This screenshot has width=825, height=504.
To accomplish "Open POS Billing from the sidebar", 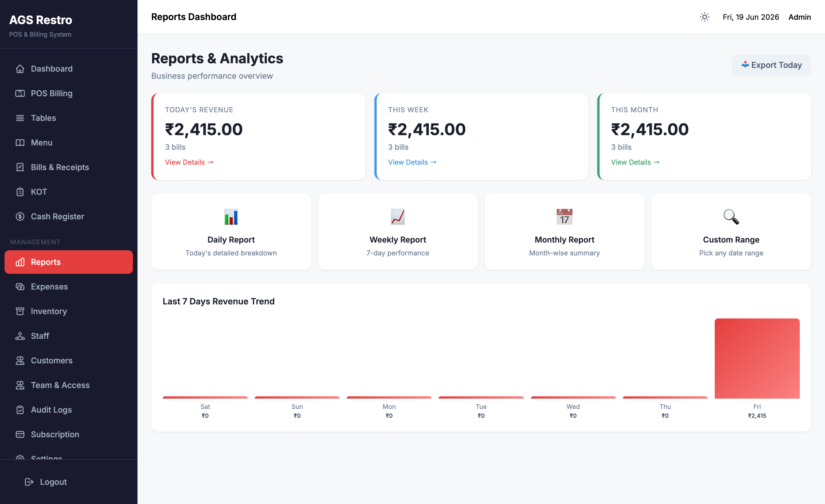I will [x=69, y=93].
